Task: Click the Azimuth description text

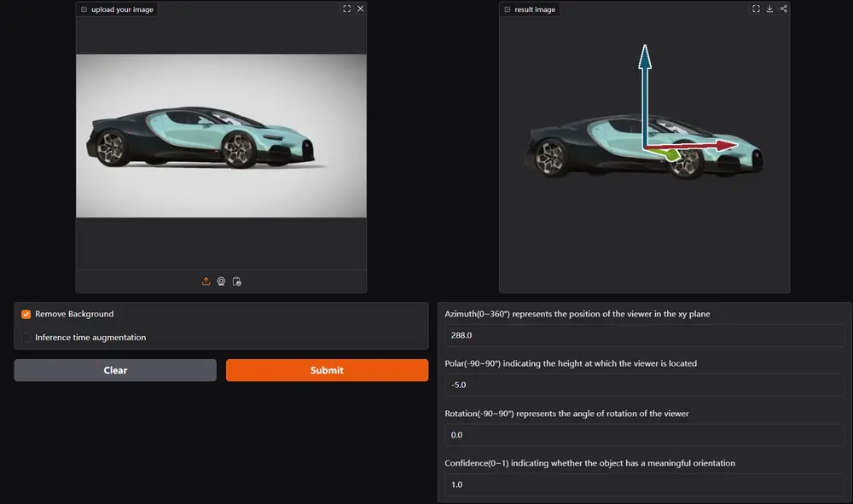Action: pos(577,314)
